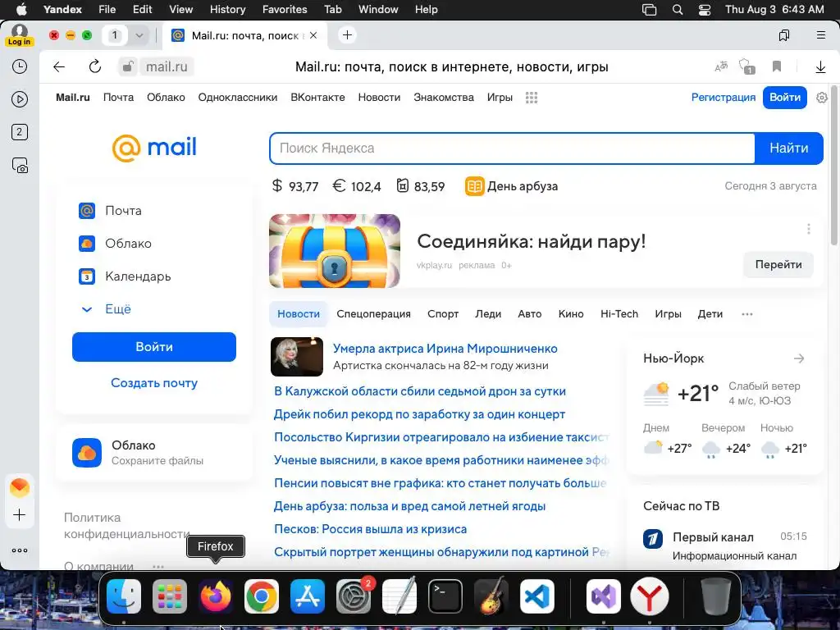840x630 pixels.
Task: Close the Mail.ru browser tab
Action: coord(313,35)
